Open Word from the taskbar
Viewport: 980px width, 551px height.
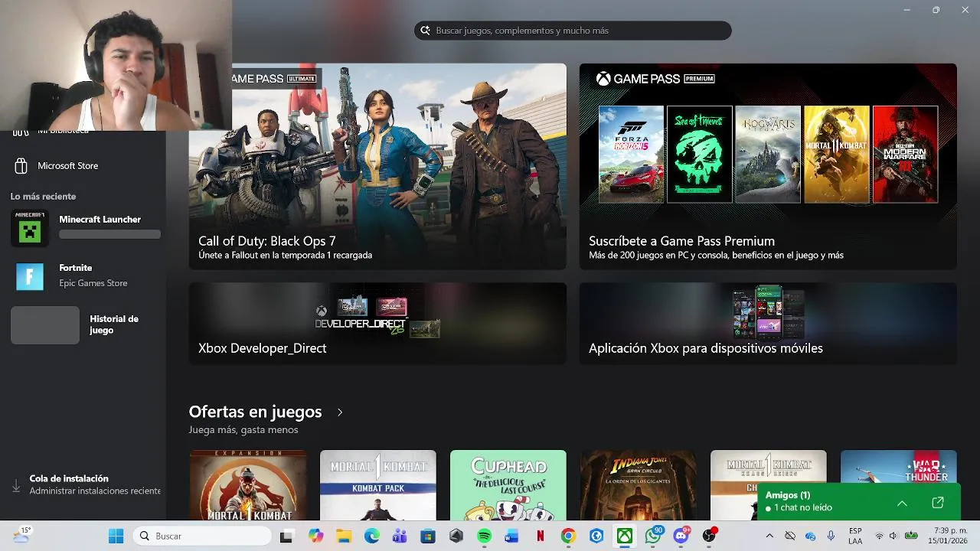coord(512,536)
